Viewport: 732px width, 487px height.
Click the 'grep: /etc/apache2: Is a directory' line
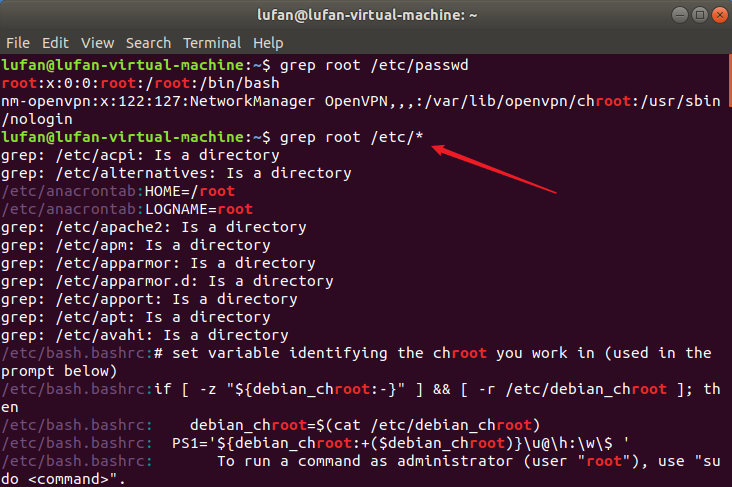pos(154,227)
